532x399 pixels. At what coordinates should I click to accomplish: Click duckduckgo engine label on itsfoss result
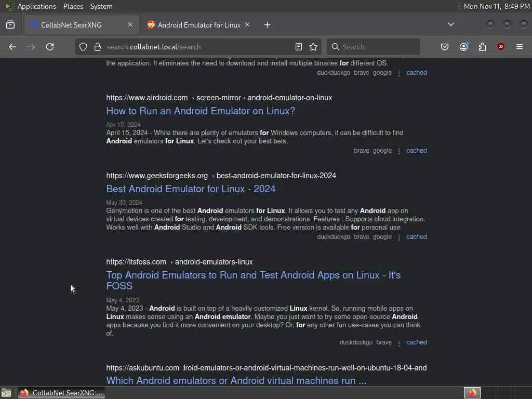(x=356, y=342)
